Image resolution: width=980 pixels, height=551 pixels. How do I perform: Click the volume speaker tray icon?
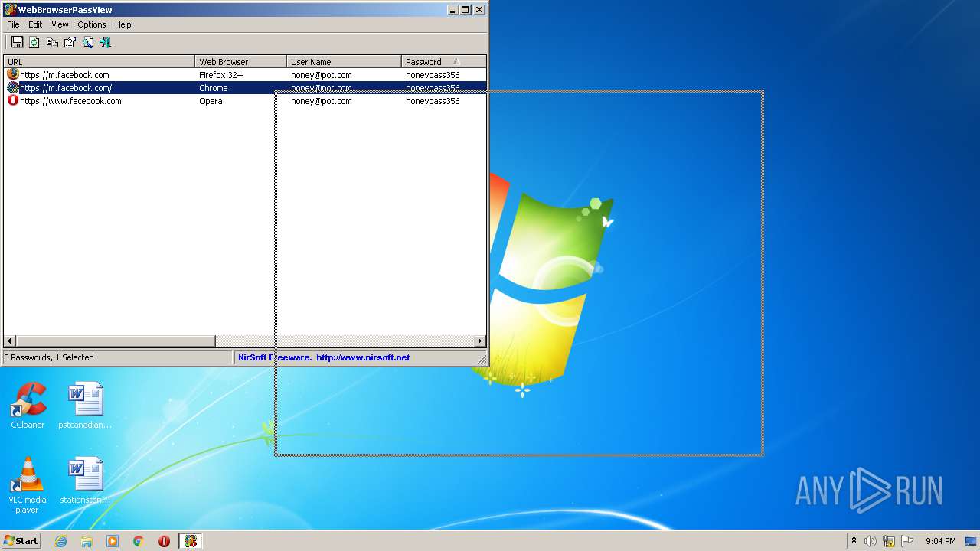tap(871, 541)
